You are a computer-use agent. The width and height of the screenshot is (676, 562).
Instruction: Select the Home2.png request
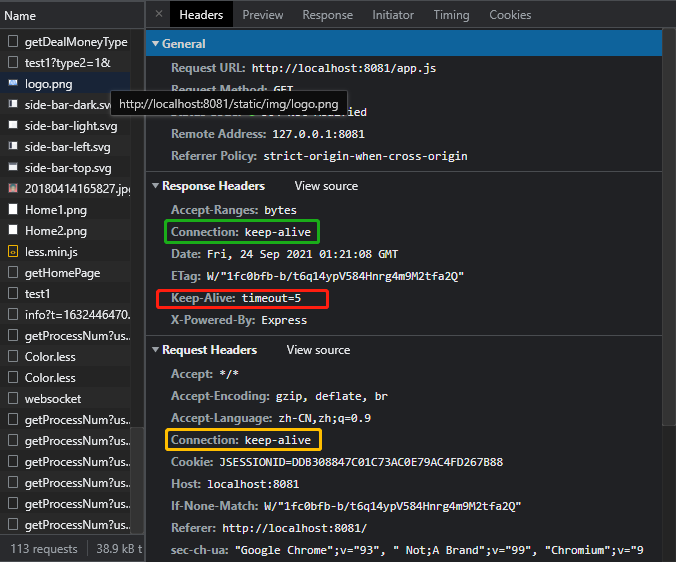65,231
